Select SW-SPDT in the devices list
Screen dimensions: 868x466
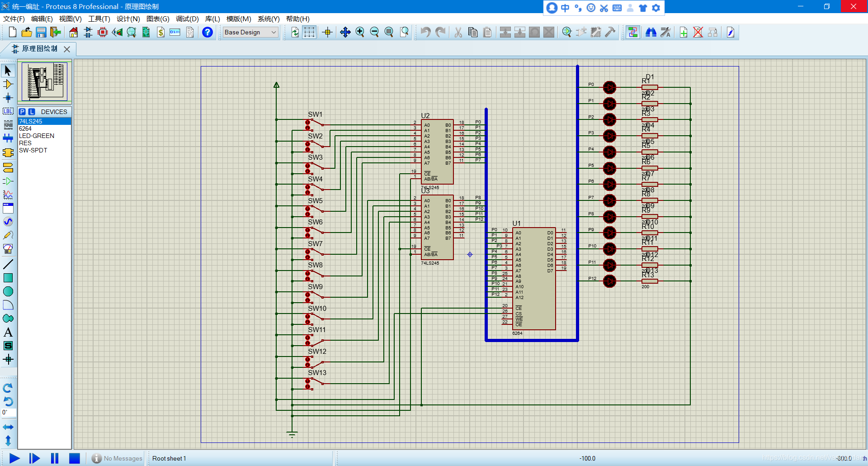(x=44, y=150)
